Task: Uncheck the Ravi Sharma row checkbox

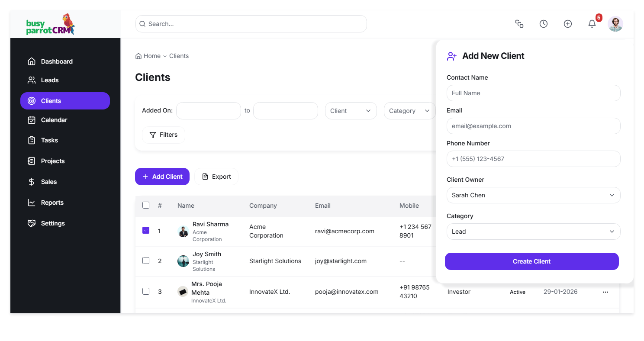Action: (x=146, y=231)
